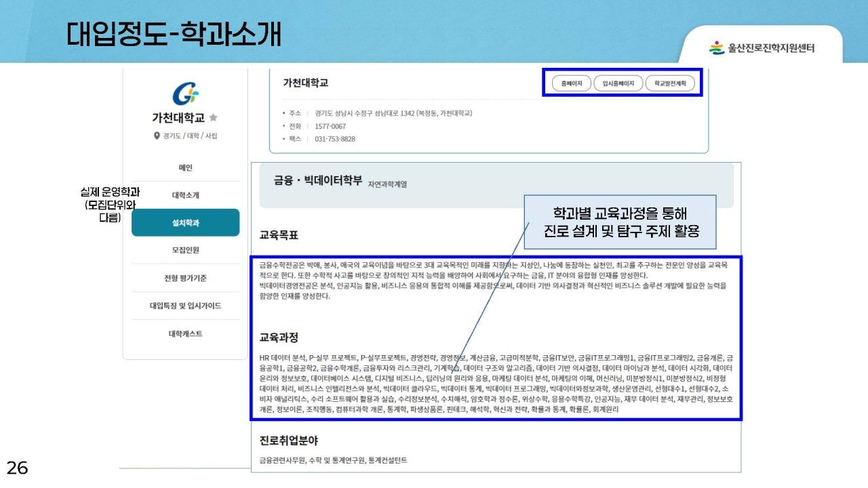Screen dimensions: 868x488
Task: Select 대학소개 in the sidebar menu
Action: [x=185, y=195]
